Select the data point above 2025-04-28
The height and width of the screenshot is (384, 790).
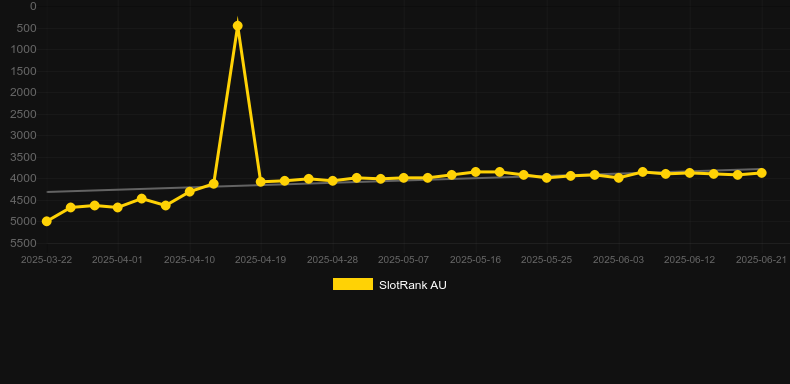point(333,180)
